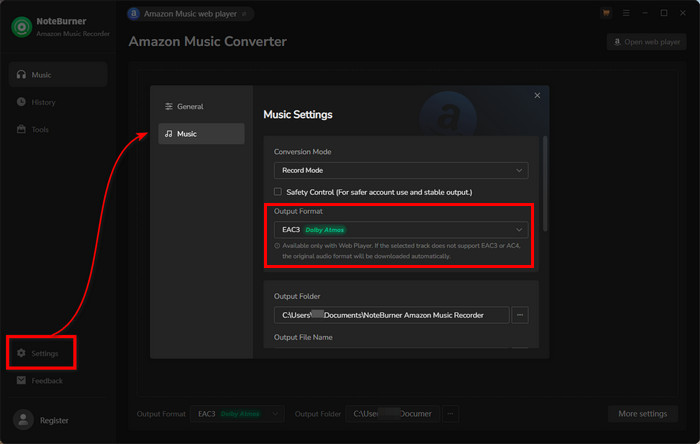Close the Music Settings dialog
700x444 pixels.
(x=537, y=95)
